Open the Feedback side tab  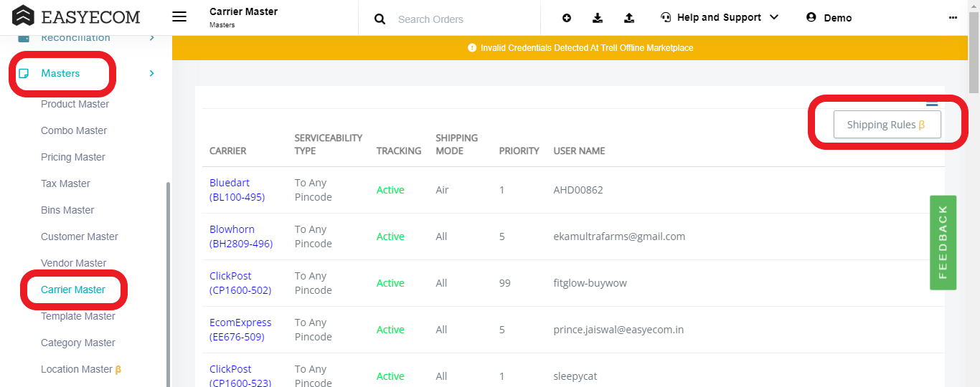tap(943, 242)
